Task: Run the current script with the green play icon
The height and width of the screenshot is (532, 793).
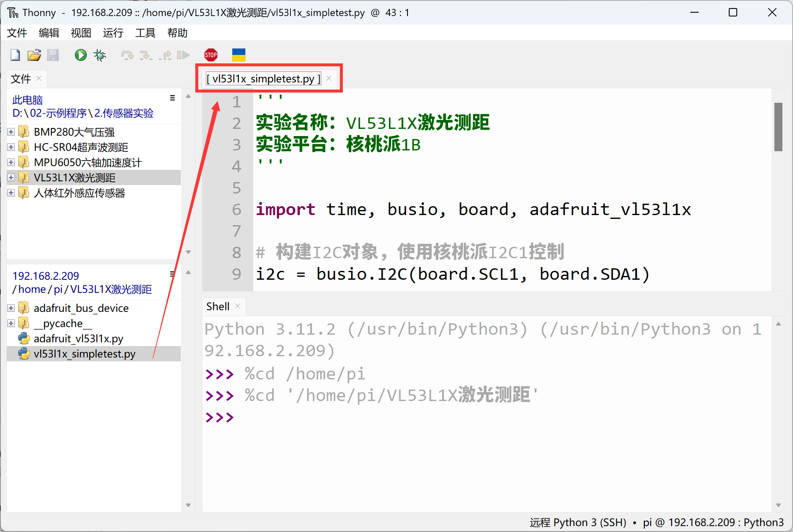Action: 81,55
